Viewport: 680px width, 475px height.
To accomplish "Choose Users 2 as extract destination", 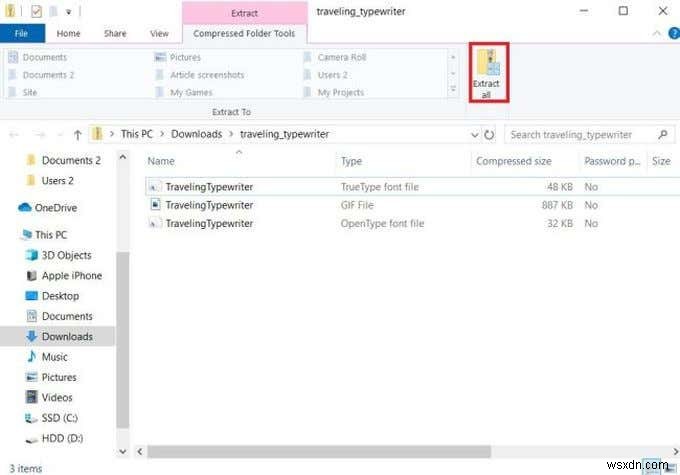I will coord(326,75).
